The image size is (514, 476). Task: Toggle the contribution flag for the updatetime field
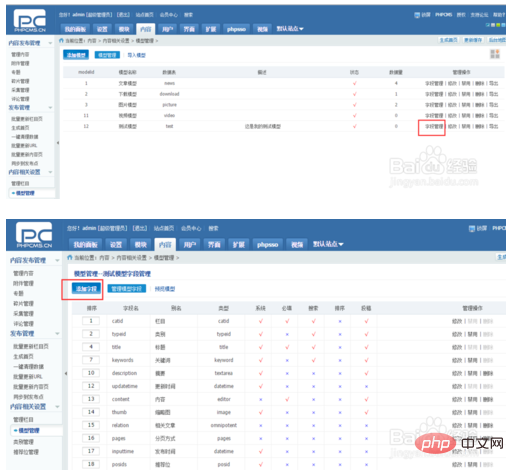pos(366,386)
